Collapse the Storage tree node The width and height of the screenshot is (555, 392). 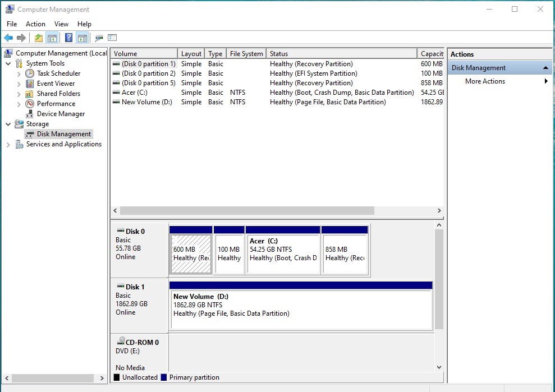(x=8, y=124)
